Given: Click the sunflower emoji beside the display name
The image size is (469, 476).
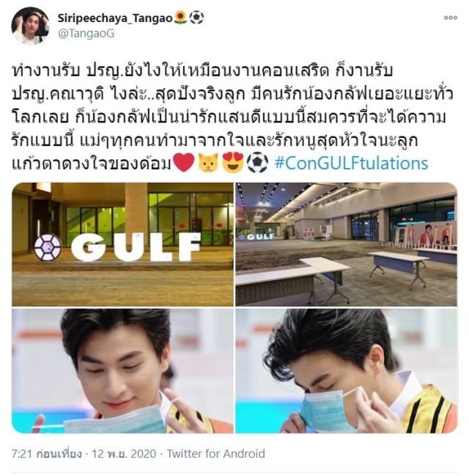Looking at the screenshot, I should [181, 18].
